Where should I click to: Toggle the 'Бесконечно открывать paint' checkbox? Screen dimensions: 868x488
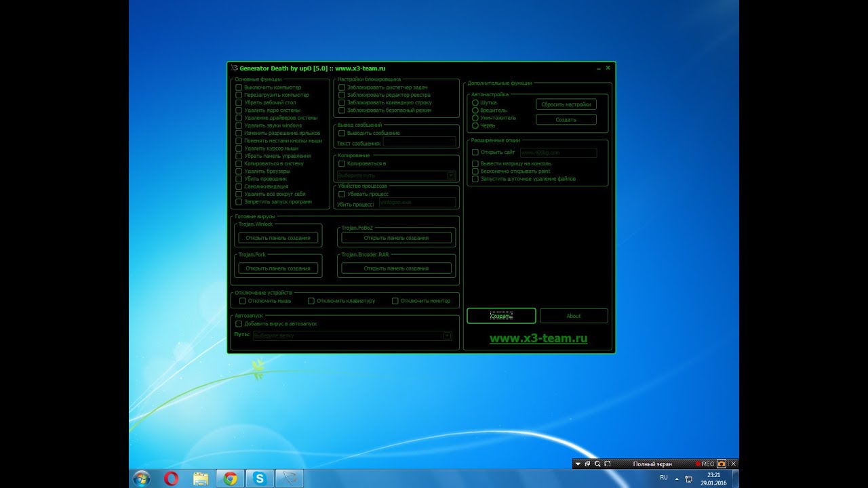tap(475, 171)
